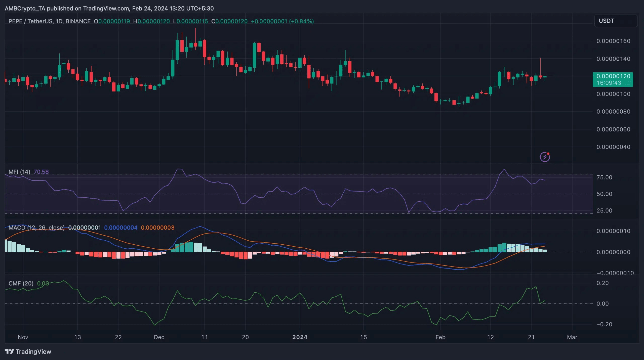Click the green current price label 0.00000120
This screenshot has height=360, width=644.
coord(613,76)
